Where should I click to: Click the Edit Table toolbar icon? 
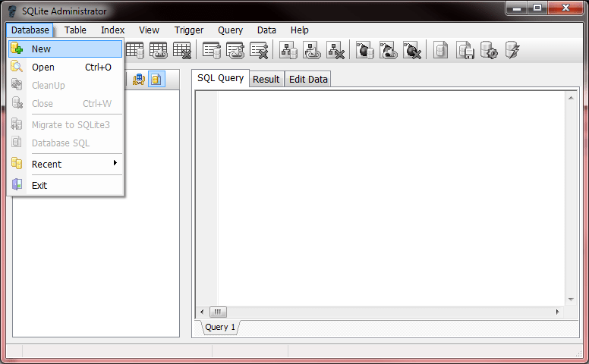[158, 50]
